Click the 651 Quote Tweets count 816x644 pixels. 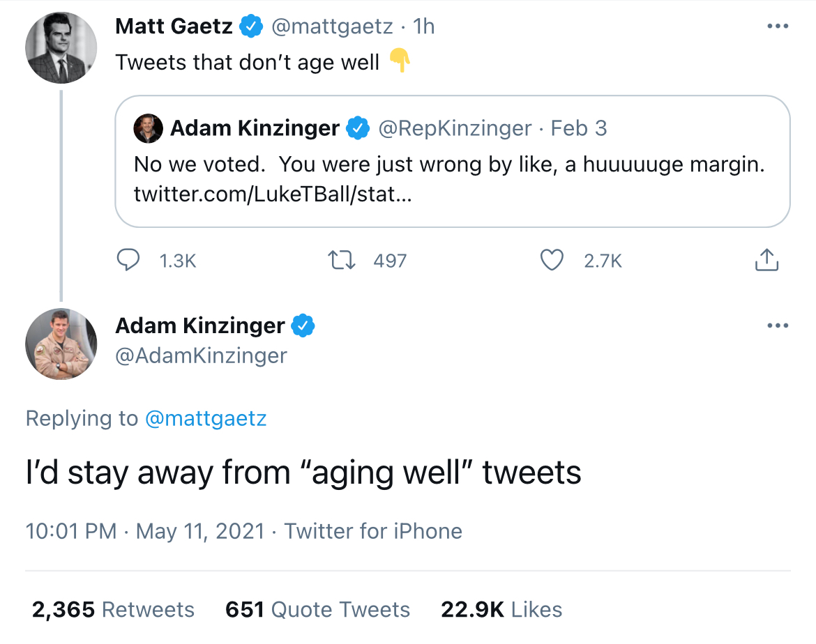click(317, 609)
